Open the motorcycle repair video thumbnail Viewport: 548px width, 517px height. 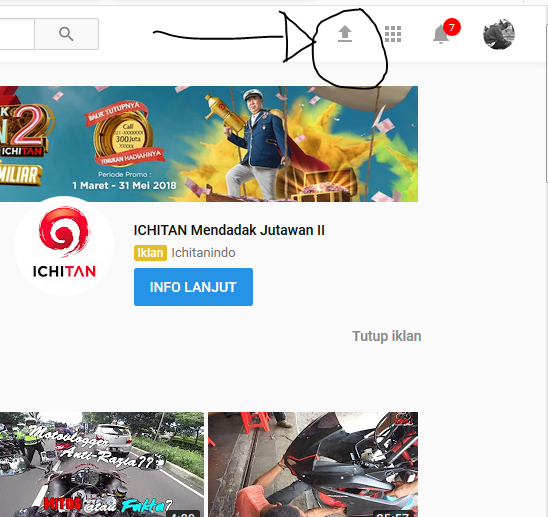[x=313, y=464]
